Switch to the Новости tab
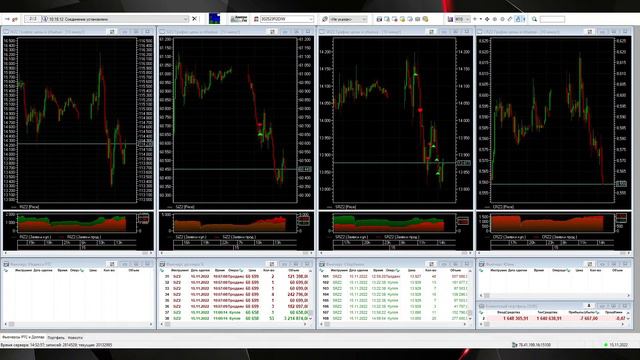This screenshot has width=640, height=360. (75, 338)
